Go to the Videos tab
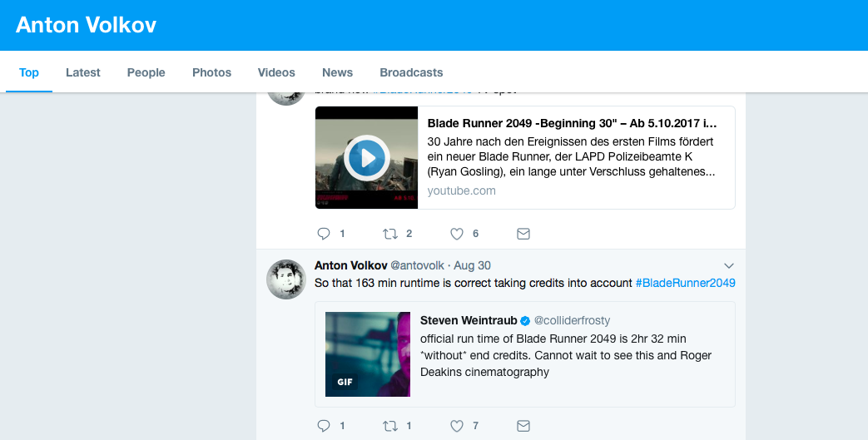 click(x=276, y=72)
